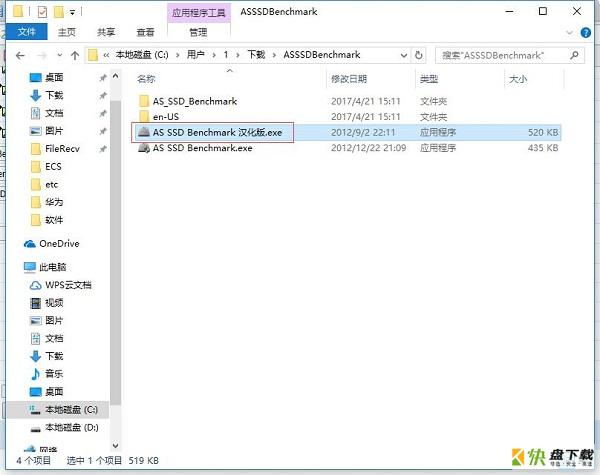Click the 435 KB size cell
Image resolution: width=600 pixels, height=475 pixels.
pyautogui.click(x=543, y=148)
